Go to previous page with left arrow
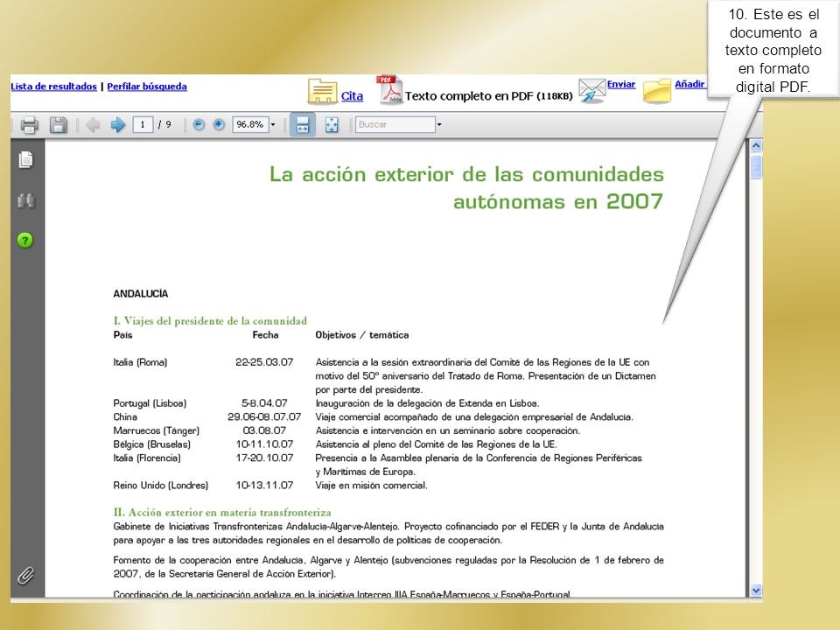This screenshot has height=630, width=840. click(x=93, y=125)
